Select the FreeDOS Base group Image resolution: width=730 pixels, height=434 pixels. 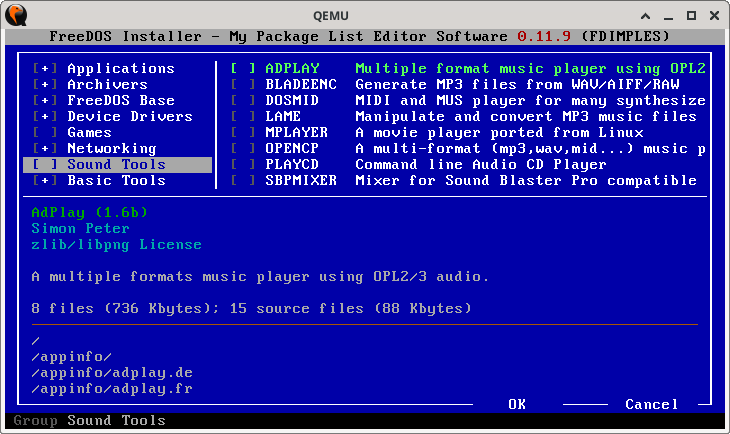(121, 100)
